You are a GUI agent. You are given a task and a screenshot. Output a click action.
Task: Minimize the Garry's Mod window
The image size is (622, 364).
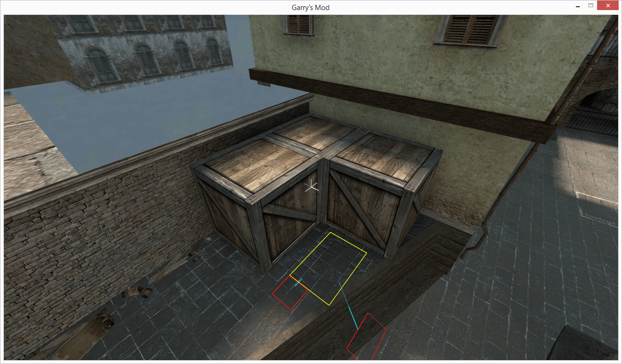(578, 6)
